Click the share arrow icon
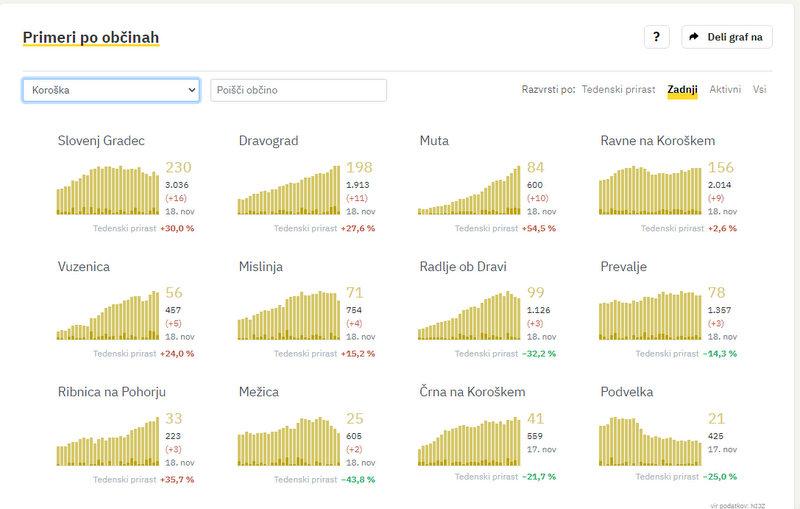Image resolution: width=800 pixels, height=509 pixels. pyautogui.click(x=694, y=37)
